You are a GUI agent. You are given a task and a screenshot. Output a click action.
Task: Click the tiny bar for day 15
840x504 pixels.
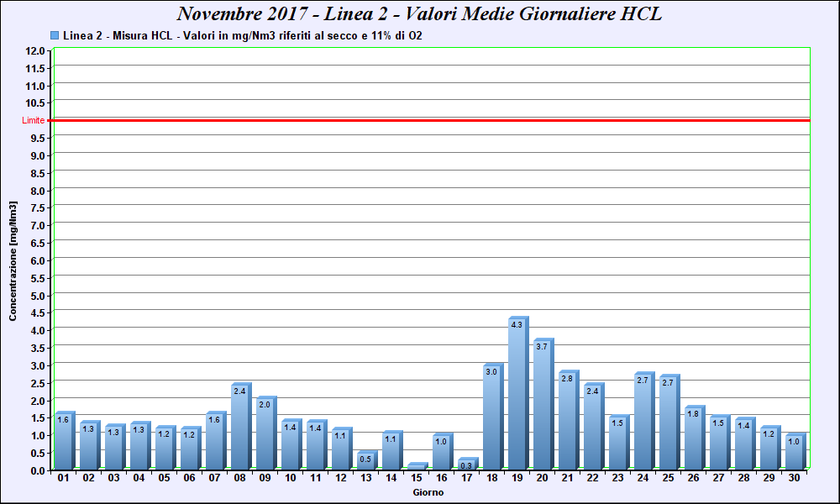point(417,466)
